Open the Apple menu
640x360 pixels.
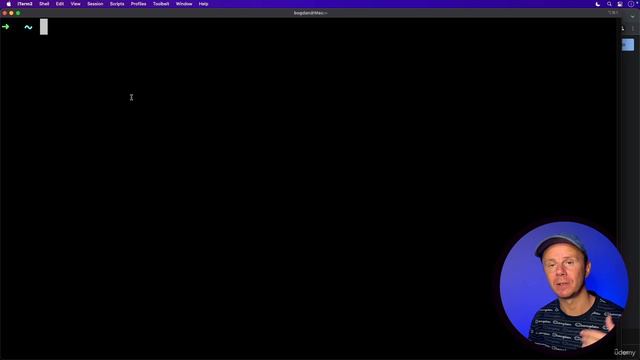click(x=9, y=4)
